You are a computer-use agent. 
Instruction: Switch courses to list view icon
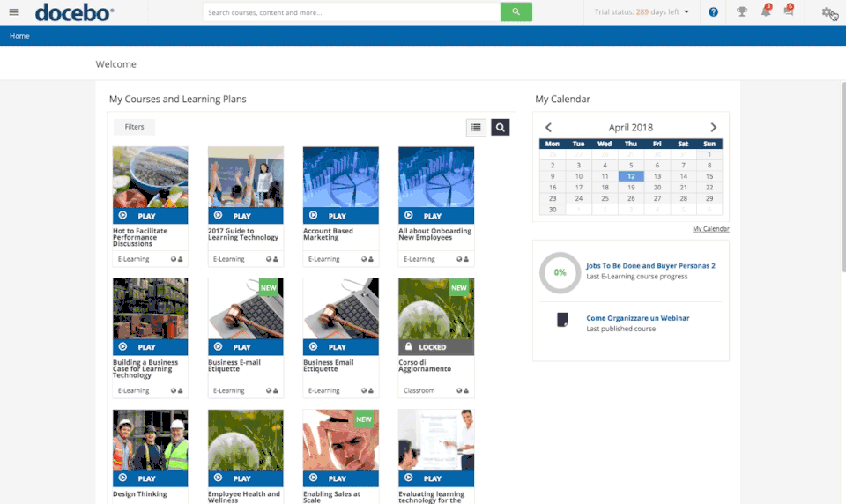pos(476,128)
